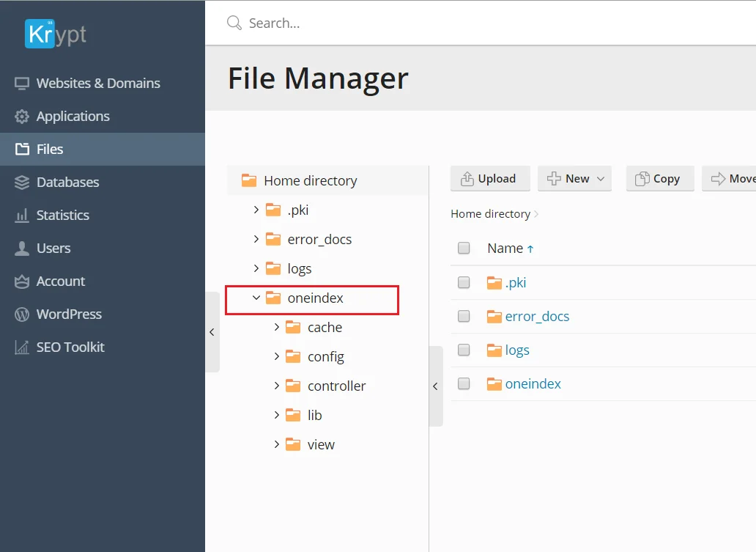Click the cache folder icon in tree
The width and height of the screenshot is (756, 552).
[x=293, y=327]
